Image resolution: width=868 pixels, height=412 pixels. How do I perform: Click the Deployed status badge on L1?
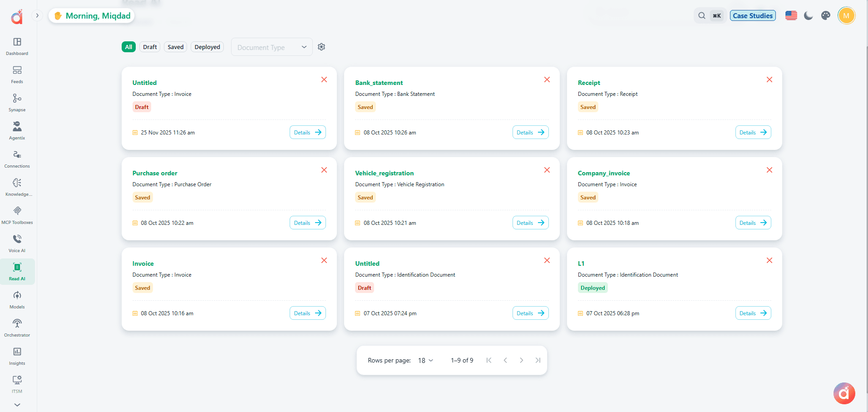point(592,288)
